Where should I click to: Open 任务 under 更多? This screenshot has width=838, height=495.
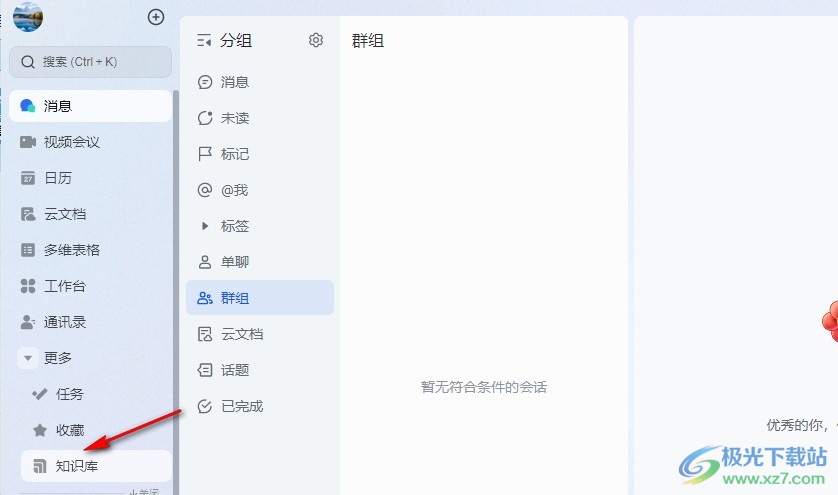(x=96, y=394)
